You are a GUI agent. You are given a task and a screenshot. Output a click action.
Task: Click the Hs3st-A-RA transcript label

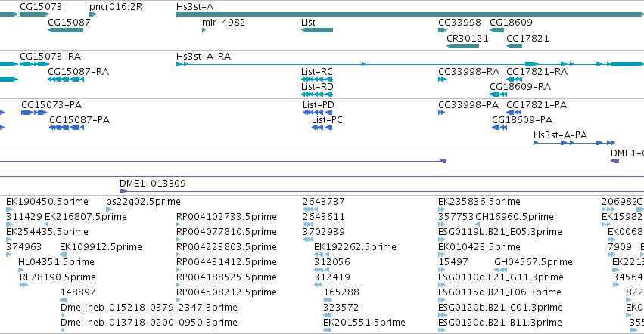(x=204, y=56)
